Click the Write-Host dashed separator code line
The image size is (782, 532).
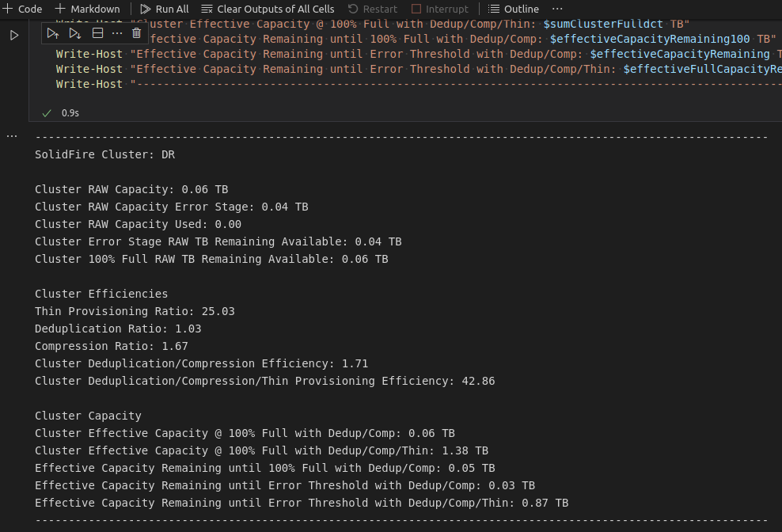pyautogui.click(x=419, y=85)
